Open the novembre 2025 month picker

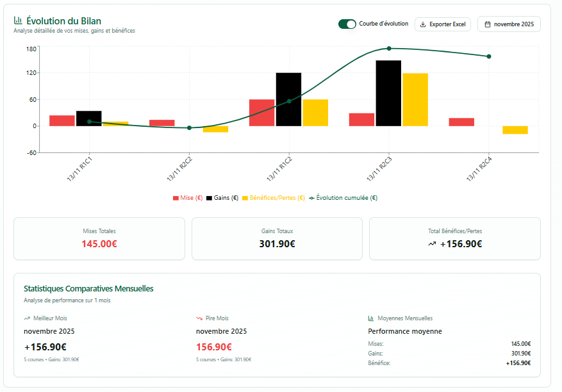pyautogui.click(x=509, y=24)
